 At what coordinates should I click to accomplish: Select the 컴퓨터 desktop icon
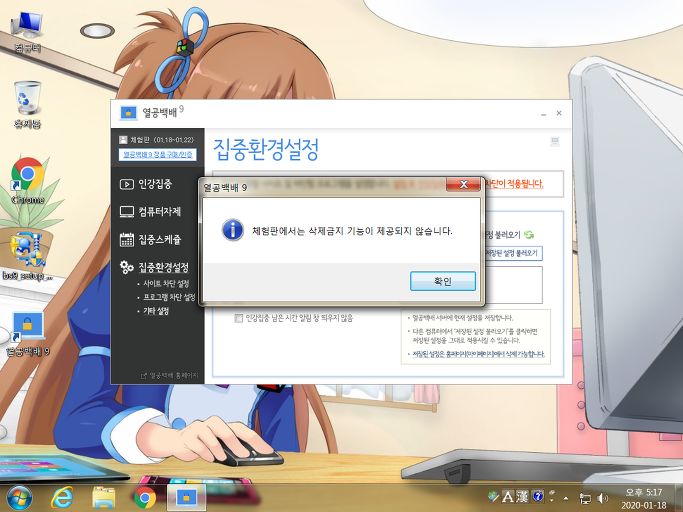(x=27, y=32)
